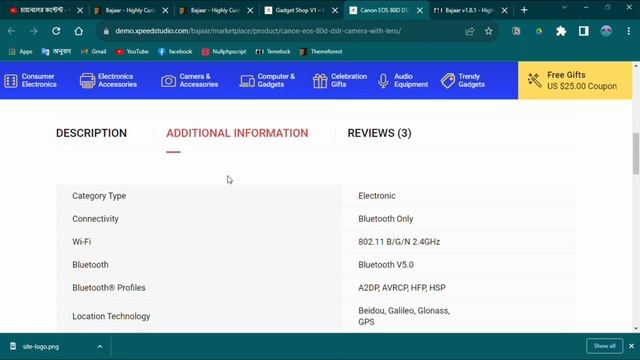Image resolution: width=640 pixels, height=360 pixels.
Task: Share this page via address bar icon
Action: click(469, 31)
